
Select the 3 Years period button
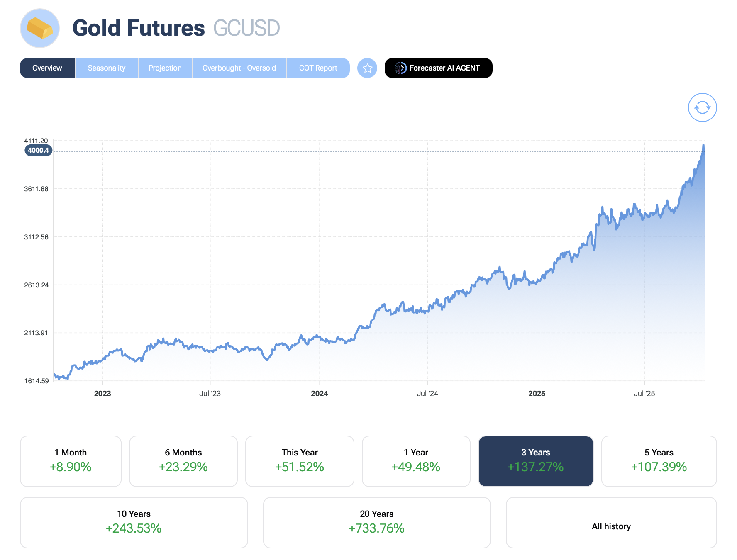point(536,461)
